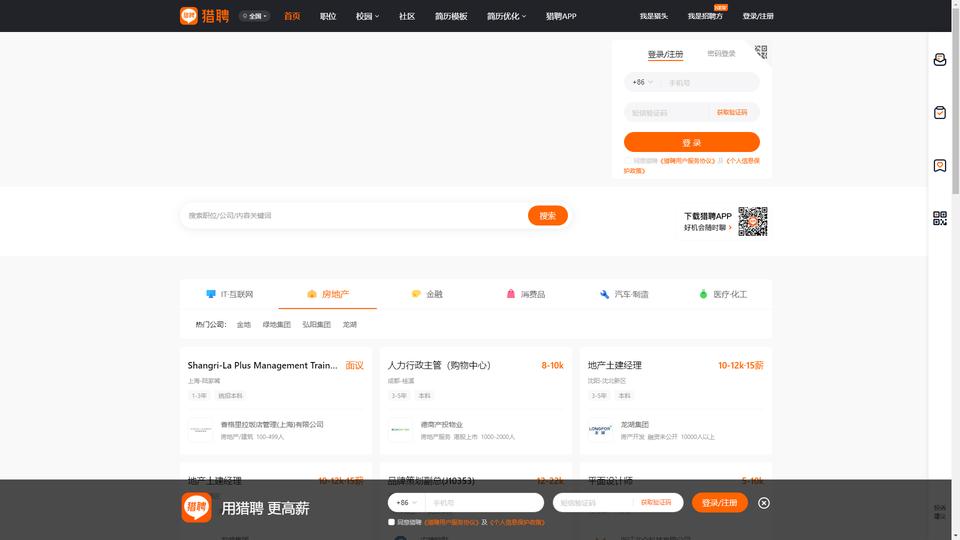Check 同意猎聘 agreement checkbox in bottom banner
The width and height of the screenshot is (960, 540).
(391, 522)
